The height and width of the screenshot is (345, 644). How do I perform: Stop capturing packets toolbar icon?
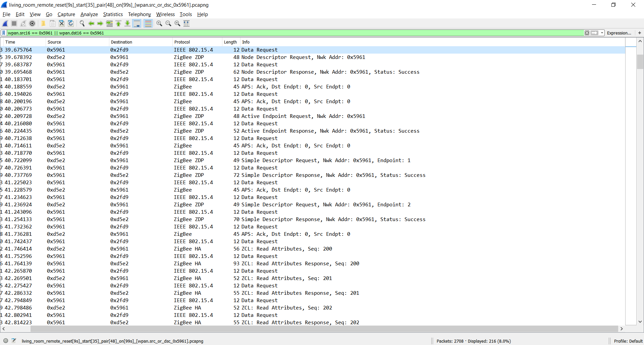click(14, 23)
